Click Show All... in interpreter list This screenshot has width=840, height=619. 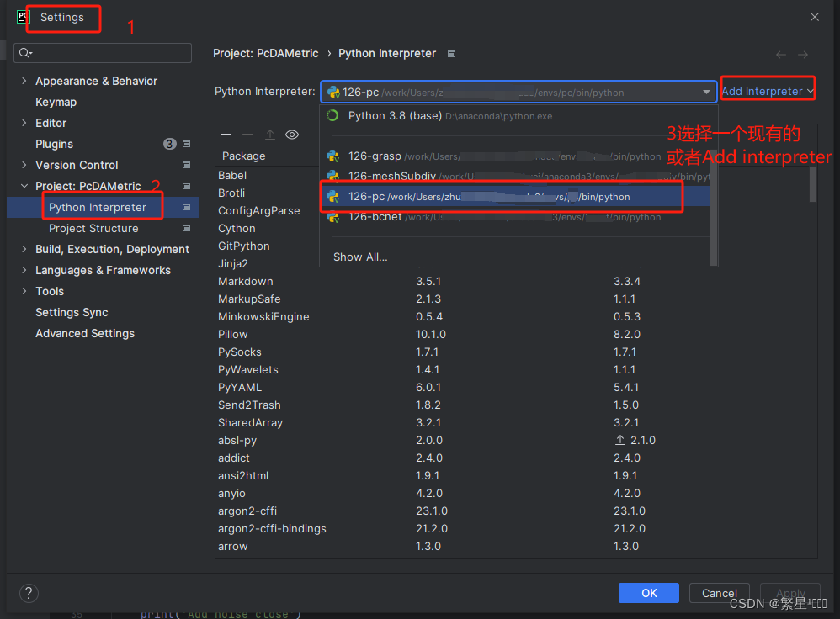coord(360,257)
